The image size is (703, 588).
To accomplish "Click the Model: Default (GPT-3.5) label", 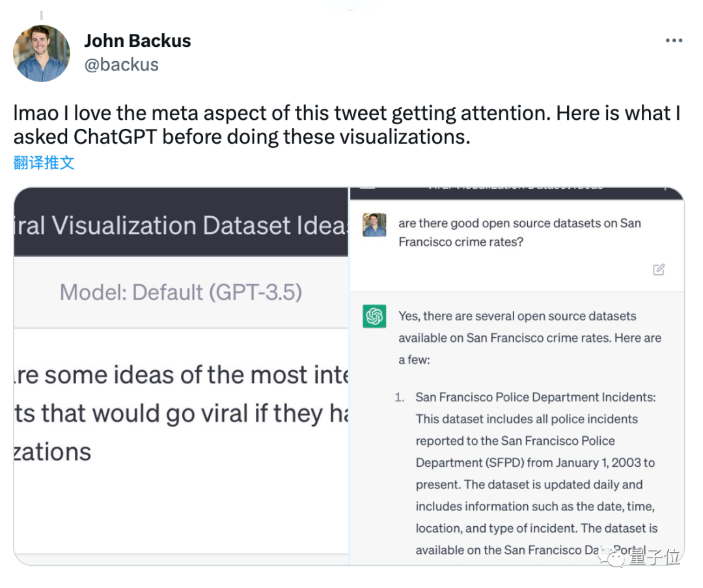I will pos(181,292).
